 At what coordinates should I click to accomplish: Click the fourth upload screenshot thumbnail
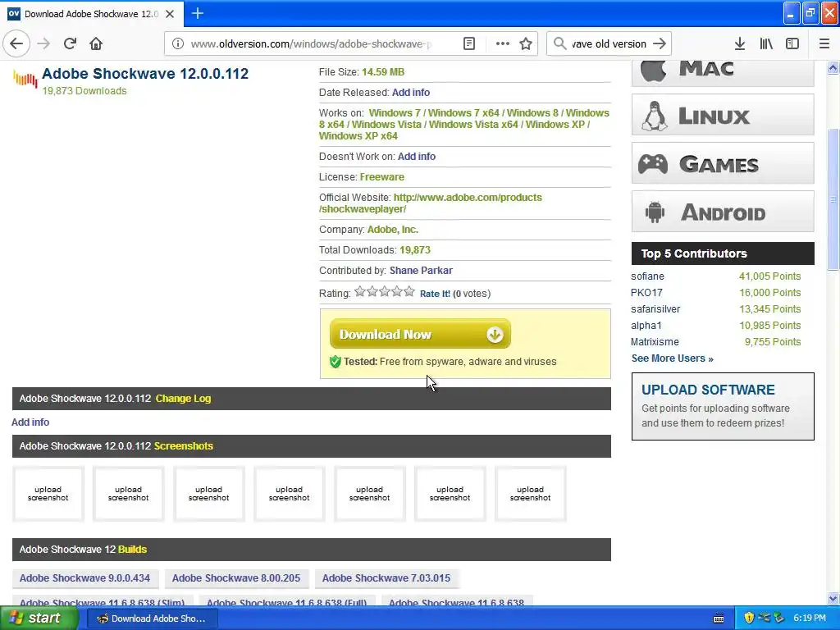(290, 493)
